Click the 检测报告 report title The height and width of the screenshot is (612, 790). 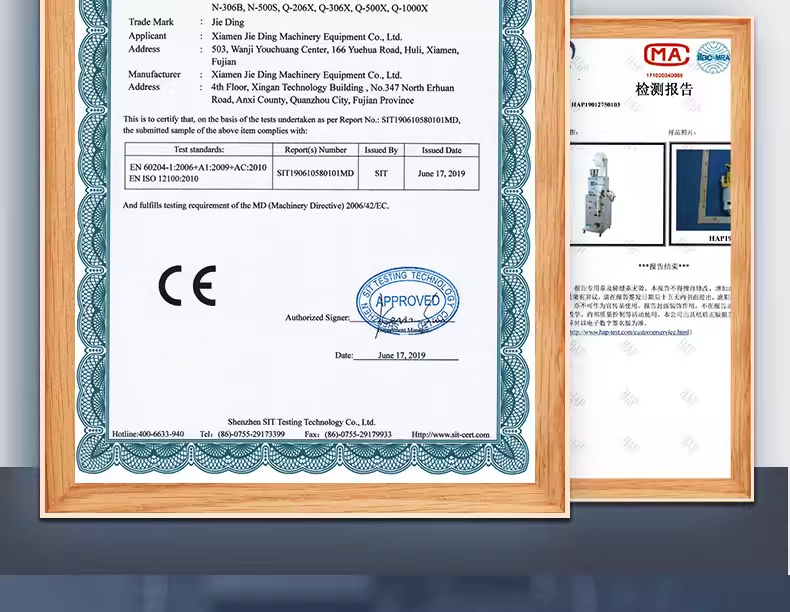663,89
